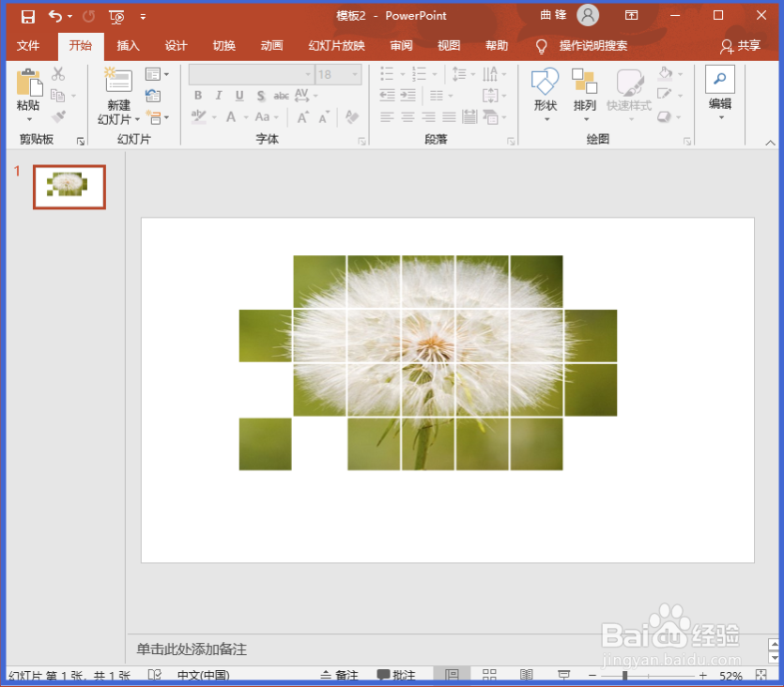This screenshot has height=687, width=784.
Task: Open the slide Section dropdown
Action: pos(157,117)
